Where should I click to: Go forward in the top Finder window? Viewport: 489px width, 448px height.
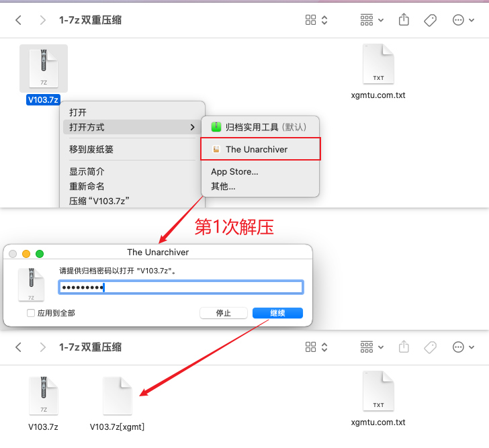(43, 20)
